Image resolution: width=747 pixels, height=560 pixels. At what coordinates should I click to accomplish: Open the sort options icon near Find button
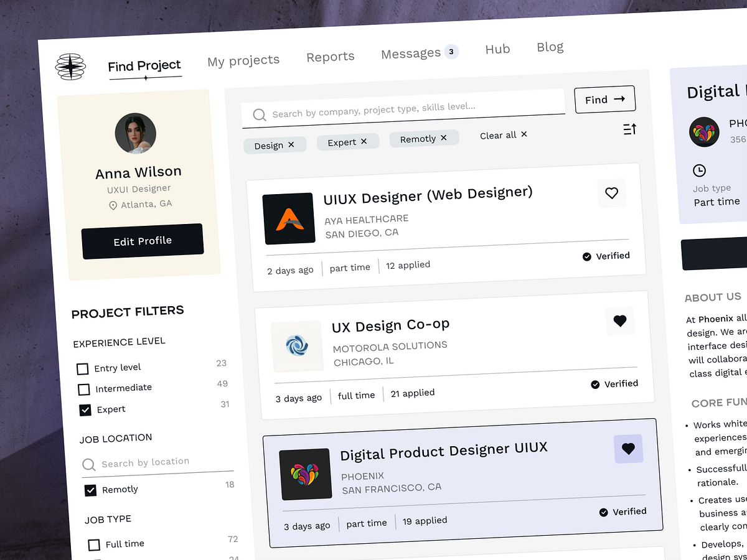coord(629,129)
